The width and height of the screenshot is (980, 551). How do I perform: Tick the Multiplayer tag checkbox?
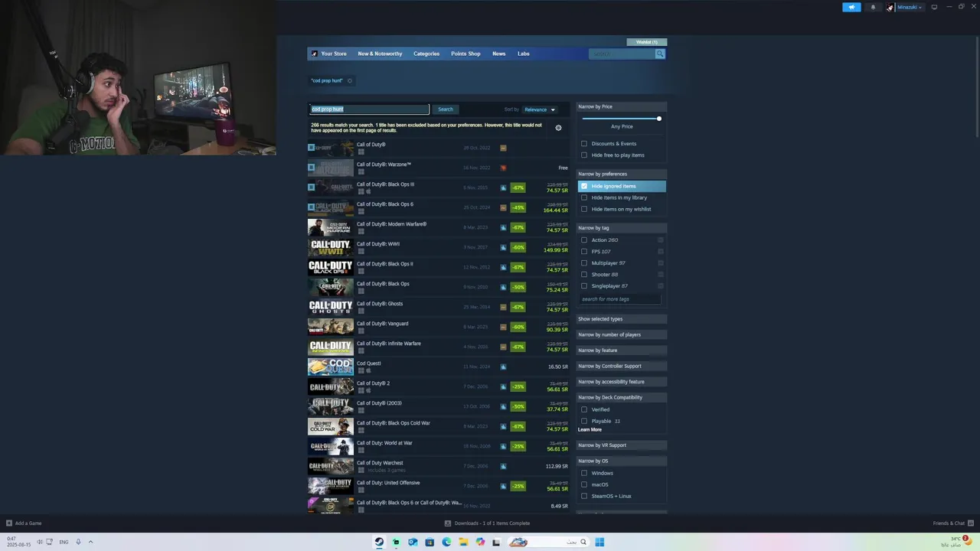click(584, 262)
